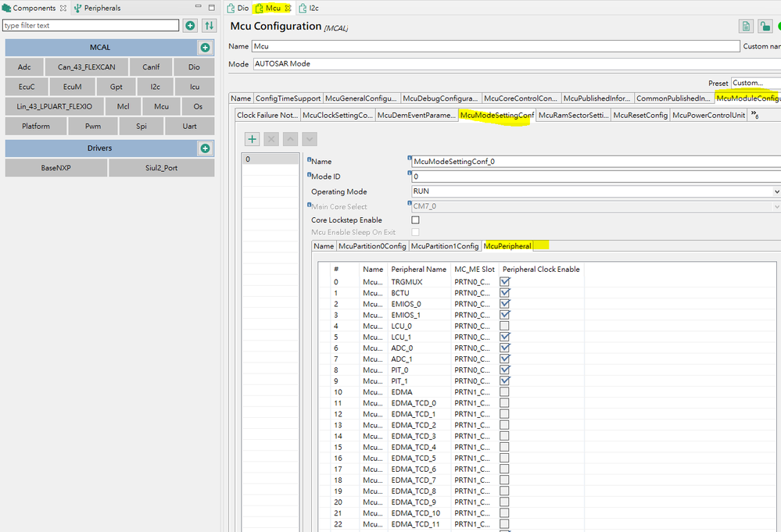Screen dimensions: 781x532
Task: Enable EDMA_TCD_11 peripheral clock checkbox
Action: click(x=504, y=524)
